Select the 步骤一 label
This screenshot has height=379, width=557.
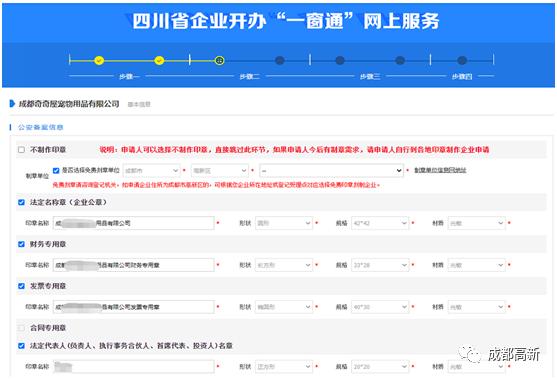[x=129, y=76]
